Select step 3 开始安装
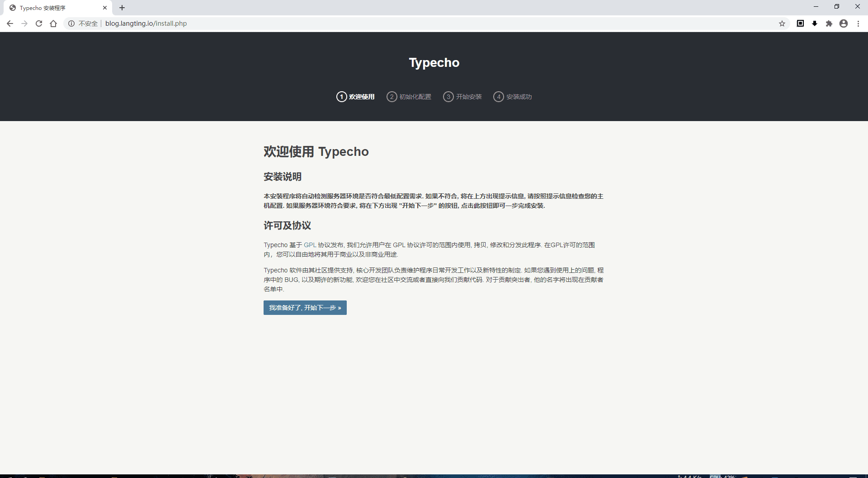The width and height of the screenshot is (868, 478). 462,97
